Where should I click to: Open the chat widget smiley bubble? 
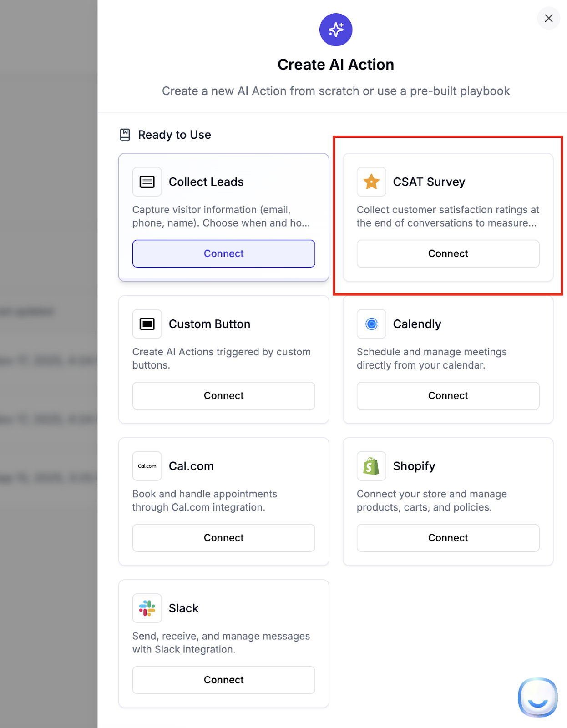[537, 697]
